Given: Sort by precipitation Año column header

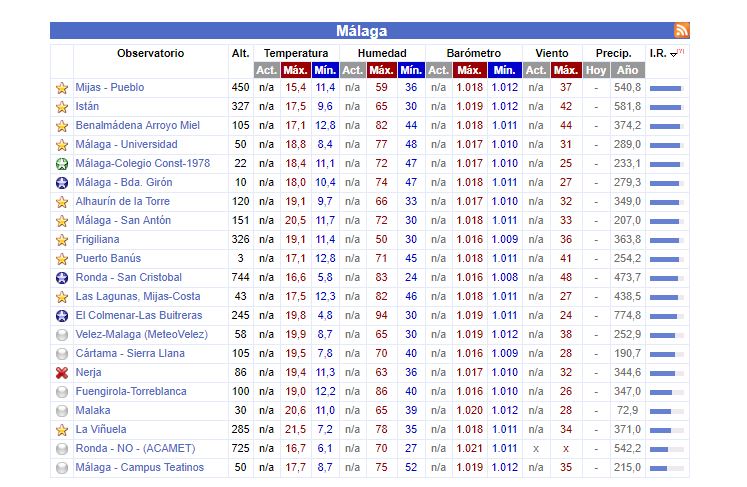Looking at the screenshot, I should [x=627, y=70].
